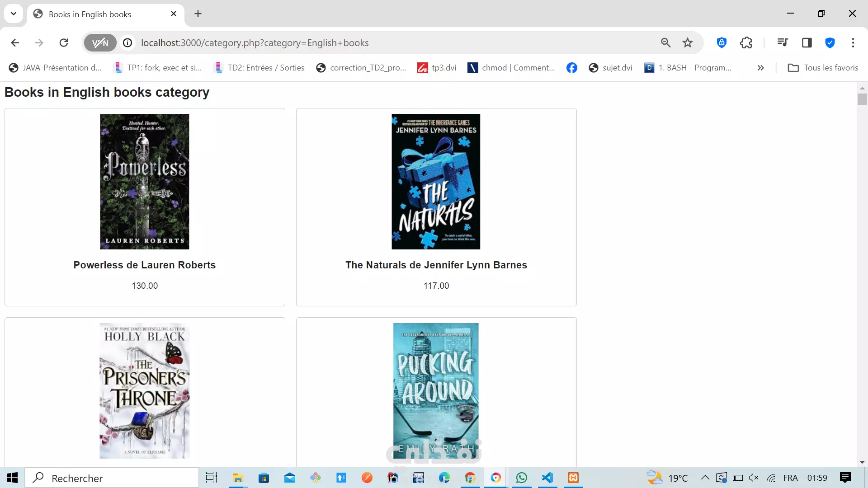Click The Naturals de Jennifer Lynn Barnes title
This screenshot has height=488, width=868.
[436, 265]
